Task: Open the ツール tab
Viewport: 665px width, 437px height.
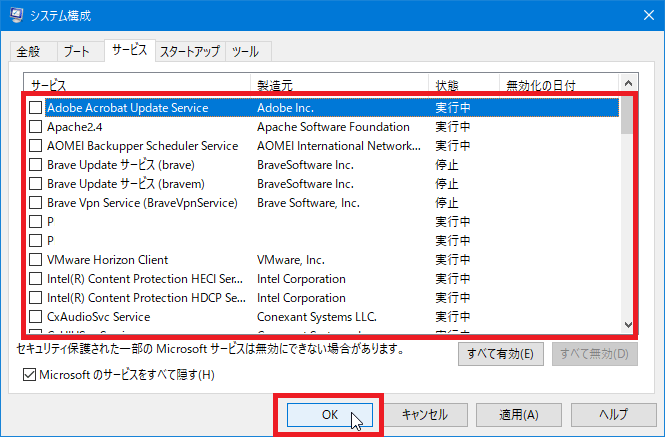Action: tap(244, 51)
